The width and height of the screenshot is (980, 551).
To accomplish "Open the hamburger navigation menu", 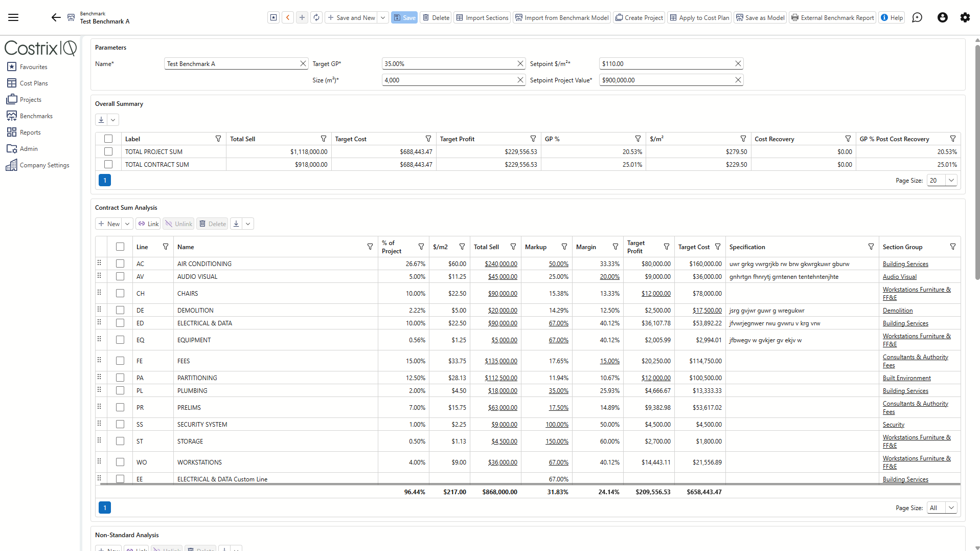I will click(13, 17).
